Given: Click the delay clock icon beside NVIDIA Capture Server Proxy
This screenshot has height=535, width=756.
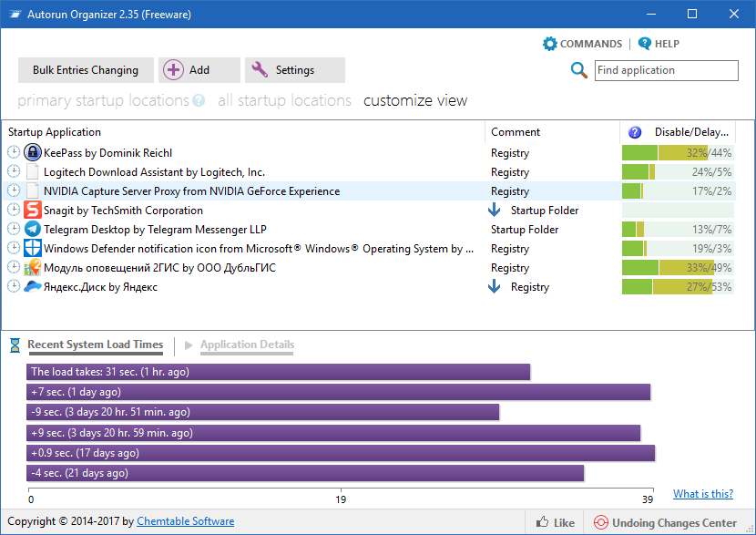Looking at the screenshot, I should pyautogui.click(x=14, y=191).
